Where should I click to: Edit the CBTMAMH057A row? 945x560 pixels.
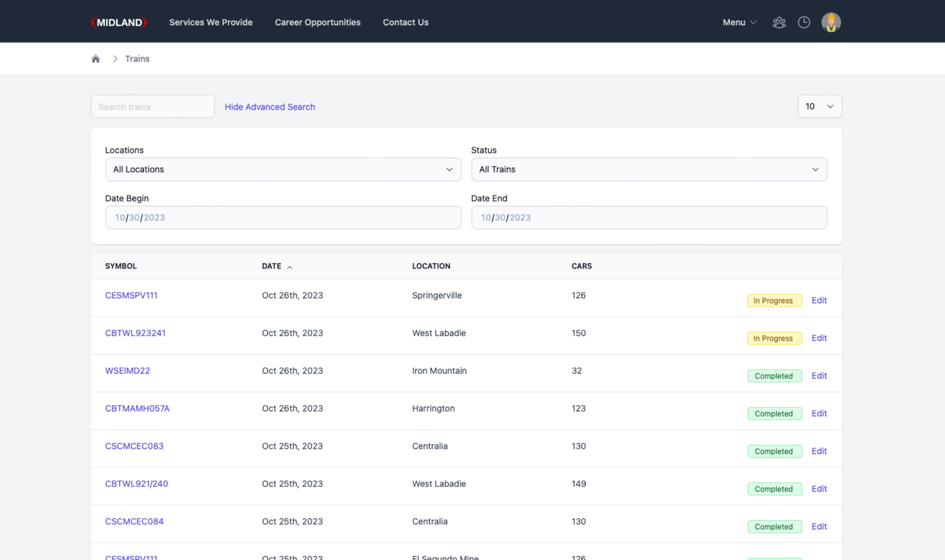click(x=819, y=413)
